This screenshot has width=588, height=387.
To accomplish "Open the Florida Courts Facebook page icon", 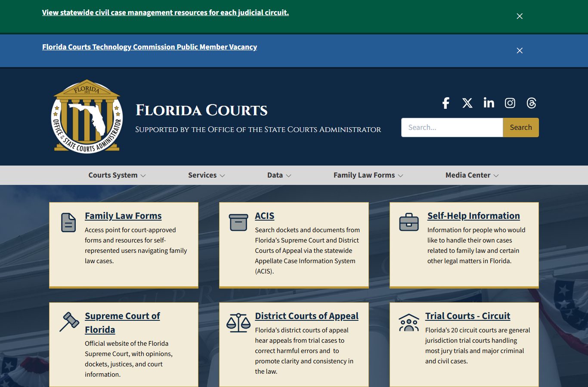I will tap(446, 103).
